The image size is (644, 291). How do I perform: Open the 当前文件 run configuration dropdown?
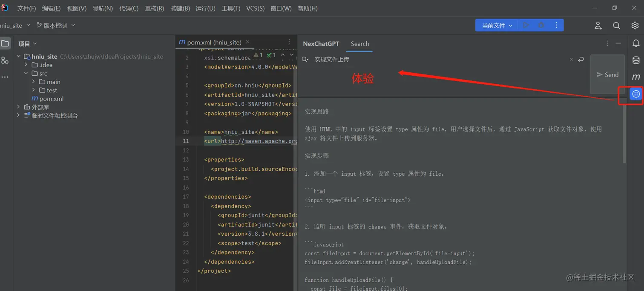pos(497,26)
